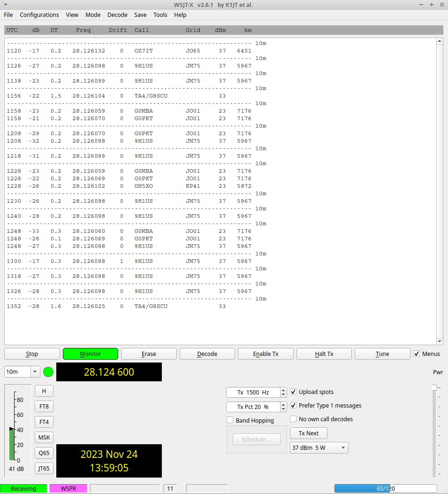Screen dimensions: 448x494
Task: Open the View menu
Action: click(x=72, y=15)
